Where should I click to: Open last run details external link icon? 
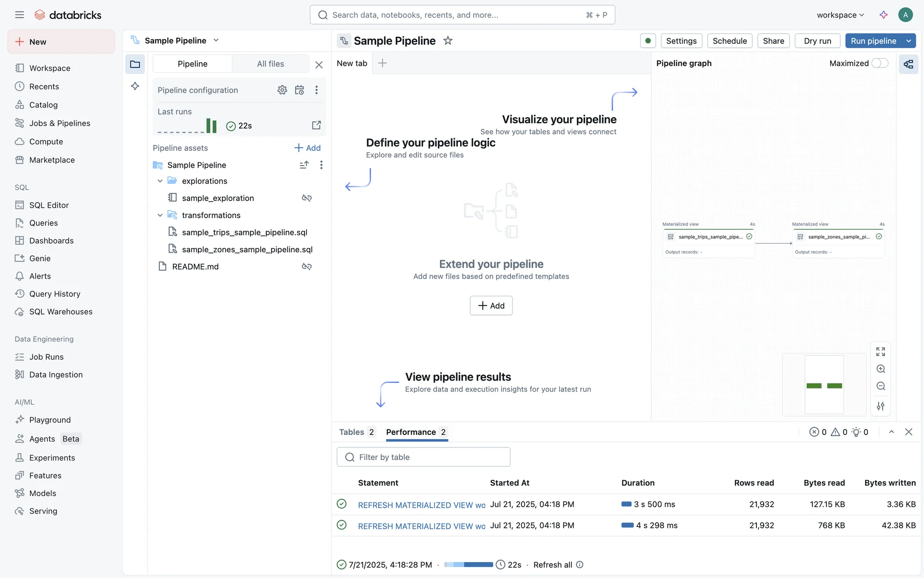pyautogui.click(x=316, y=125)
